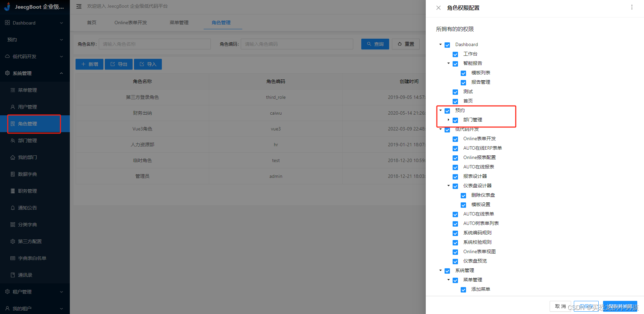The image size is (644, 314).
Task: Click the 通知公告 bell icon in sidebar
Action: [13, 207]
